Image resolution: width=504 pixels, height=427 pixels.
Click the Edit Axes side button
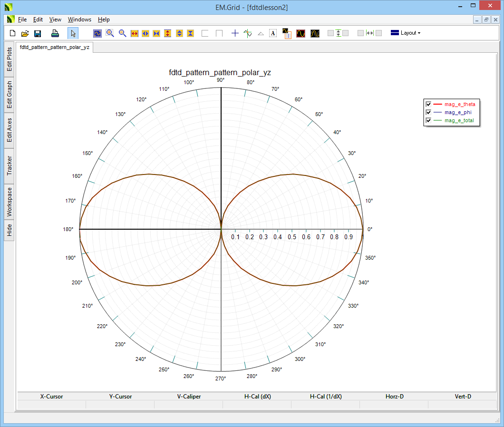(x=9, y=131)
